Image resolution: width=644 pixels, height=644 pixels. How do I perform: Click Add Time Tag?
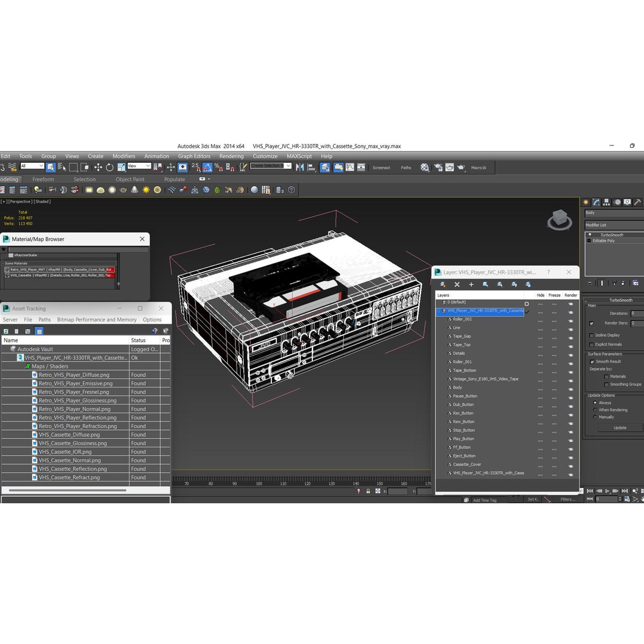tap(485, 500)
